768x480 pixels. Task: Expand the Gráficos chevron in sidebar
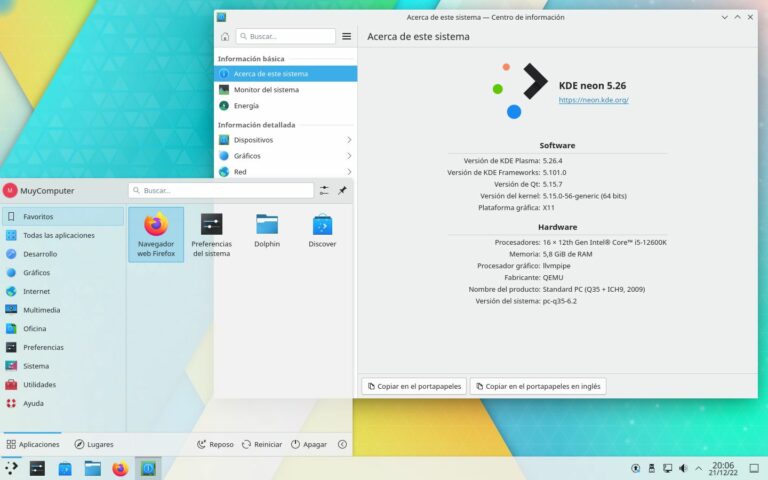349,156
